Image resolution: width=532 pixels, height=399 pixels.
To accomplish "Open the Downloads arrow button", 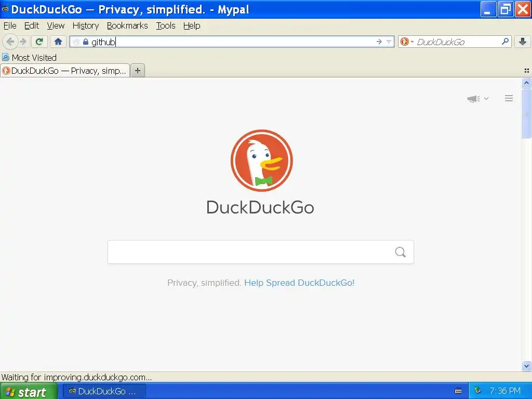I will pyautogui.click(x=523, y=42).
